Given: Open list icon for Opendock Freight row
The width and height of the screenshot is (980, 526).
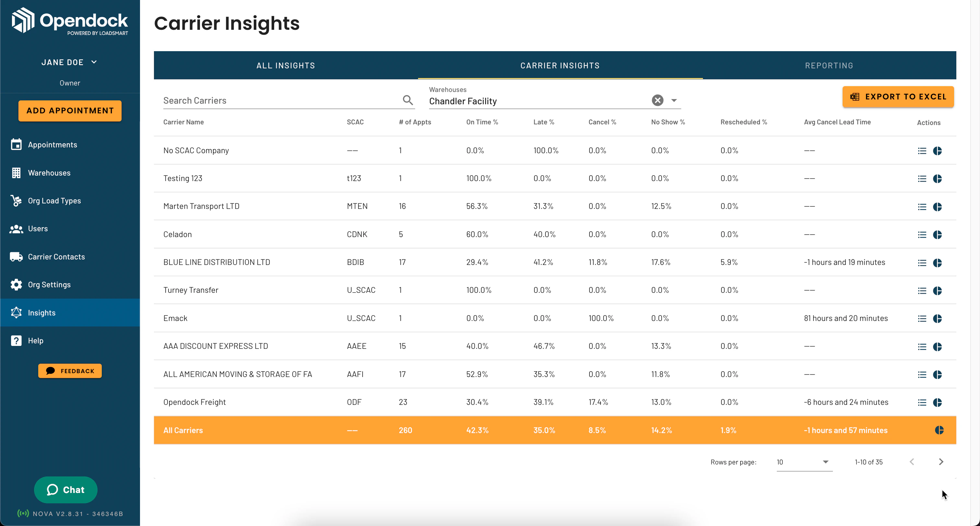Looking at the screenshot, I should (x=922, y=402).
